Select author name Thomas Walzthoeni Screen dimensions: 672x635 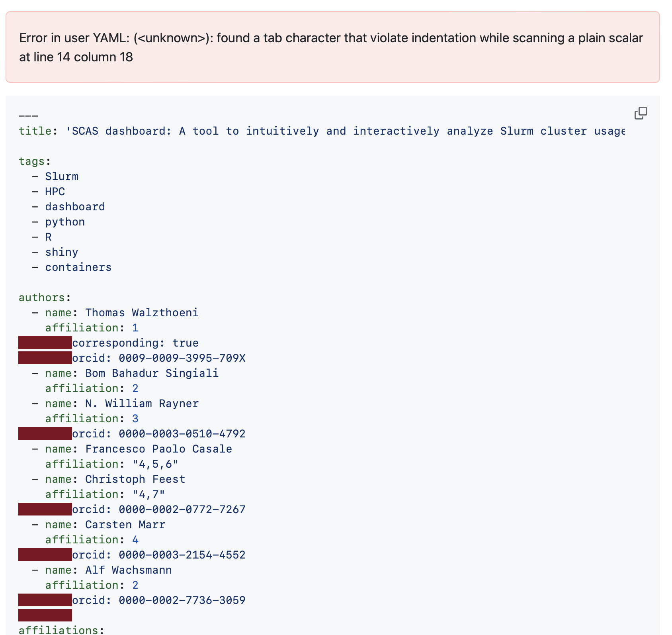[142, 312]
